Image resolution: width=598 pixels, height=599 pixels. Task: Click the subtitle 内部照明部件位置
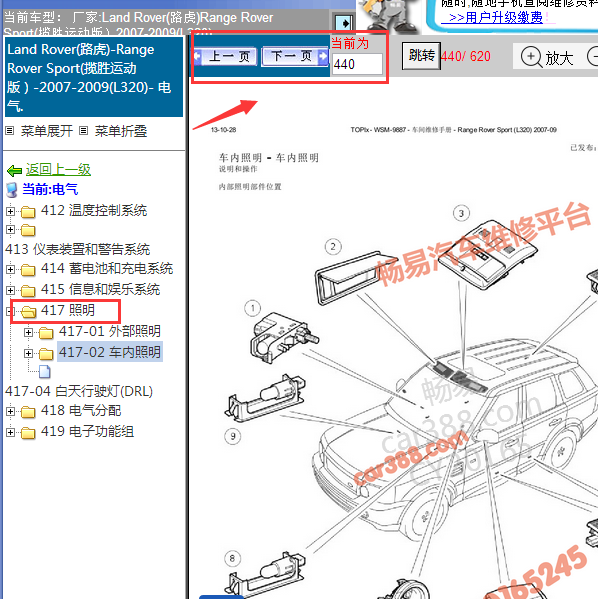250,187
